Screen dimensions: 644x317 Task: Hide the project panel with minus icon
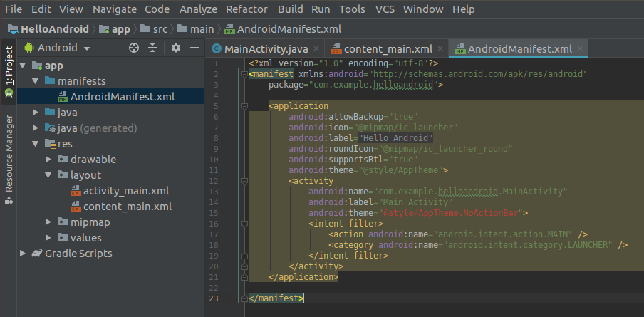[194, 48]
